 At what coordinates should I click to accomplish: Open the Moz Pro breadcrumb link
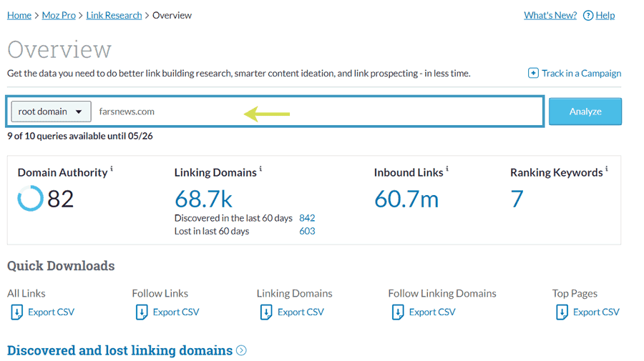point(59,16)
